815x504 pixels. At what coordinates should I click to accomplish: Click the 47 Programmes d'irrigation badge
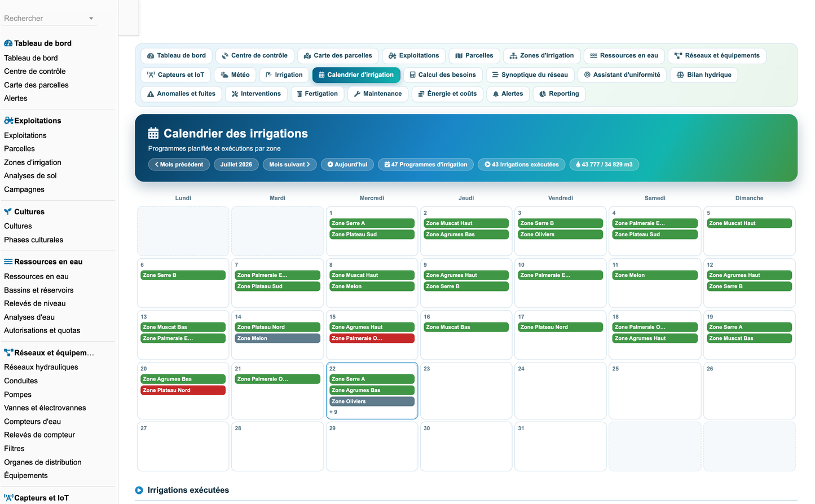(426, 165)
